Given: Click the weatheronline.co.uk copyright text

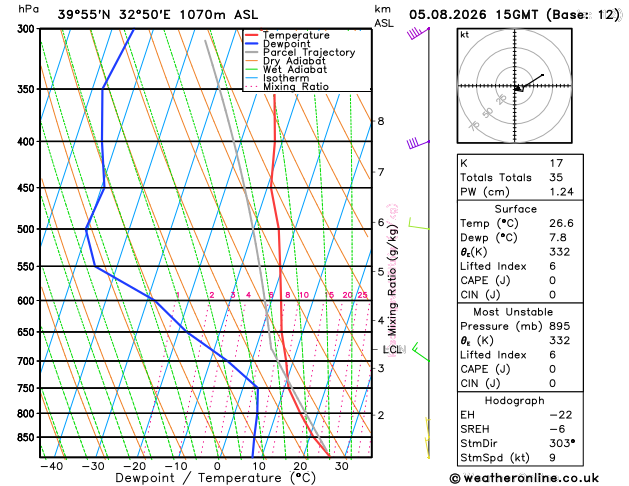Looking at the screenshot, I should pyautogui.click(x=524, y=478).
